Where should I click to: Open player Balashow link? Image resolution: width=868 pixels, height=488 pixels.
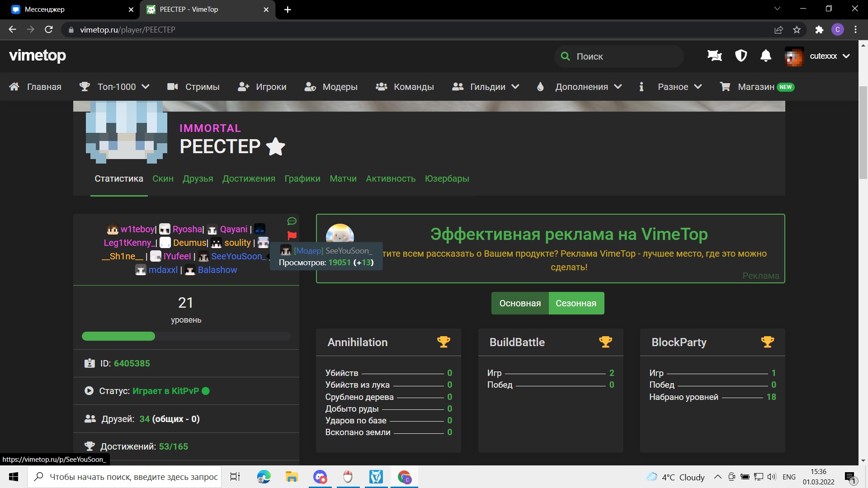(217, 270)
